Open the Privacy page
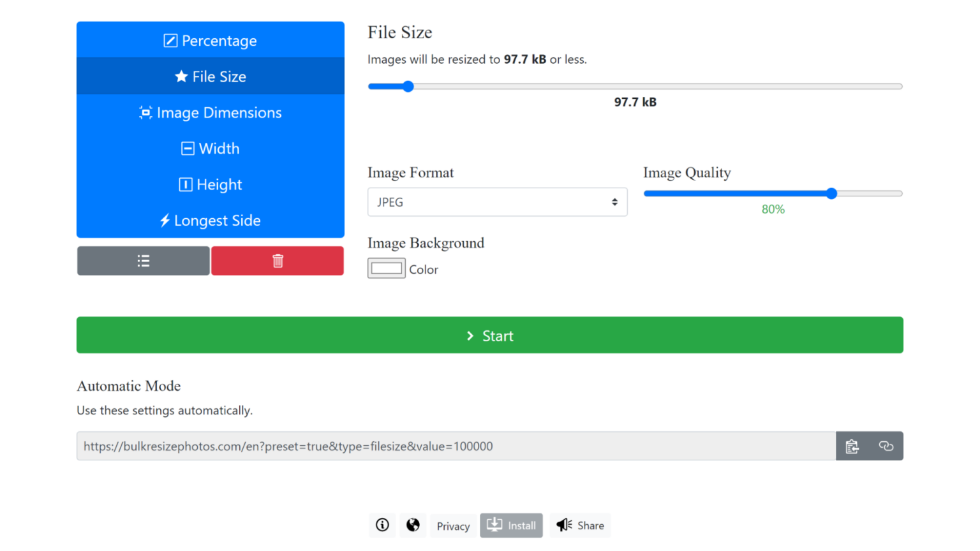The width and height of the screenshot is (980, 551). (x=452, y=525)
